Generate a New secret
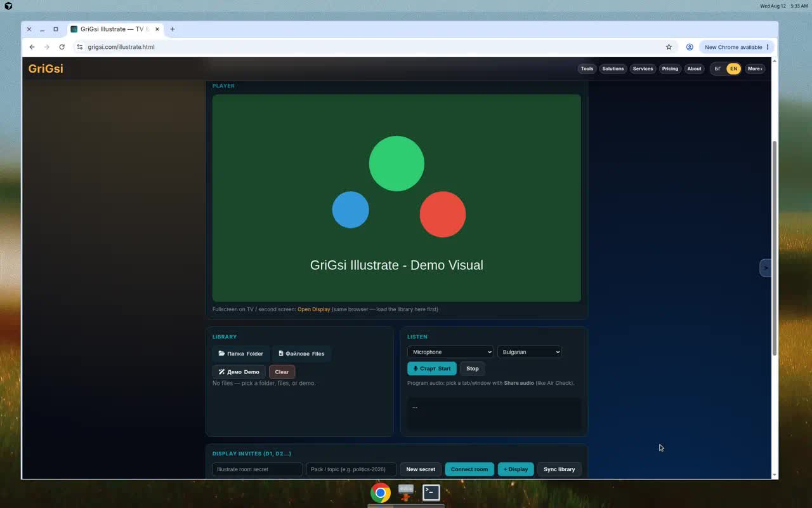Image resolution: width=812 pixels, height=508 pixels. coord(421,469)
